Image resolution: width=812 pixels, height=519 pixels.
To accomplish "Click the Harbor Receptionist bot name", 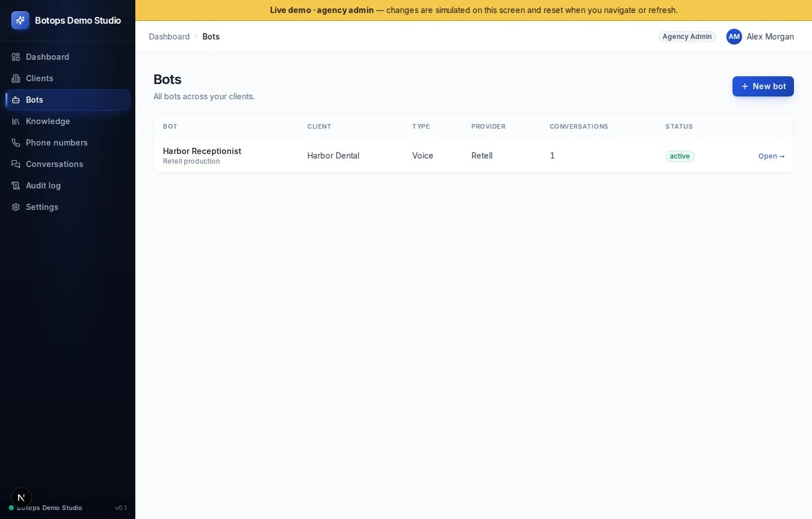I will (x=202, y=151).
